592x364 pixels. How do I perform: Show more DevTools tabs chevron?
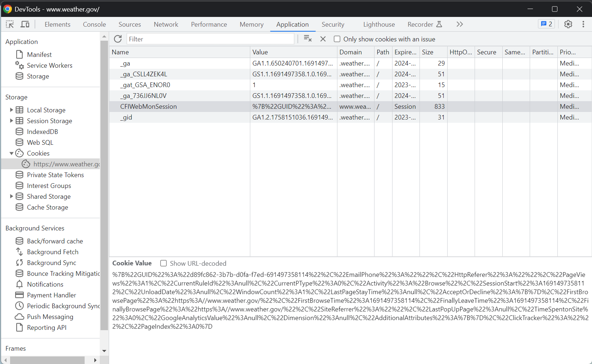point(459,24)
